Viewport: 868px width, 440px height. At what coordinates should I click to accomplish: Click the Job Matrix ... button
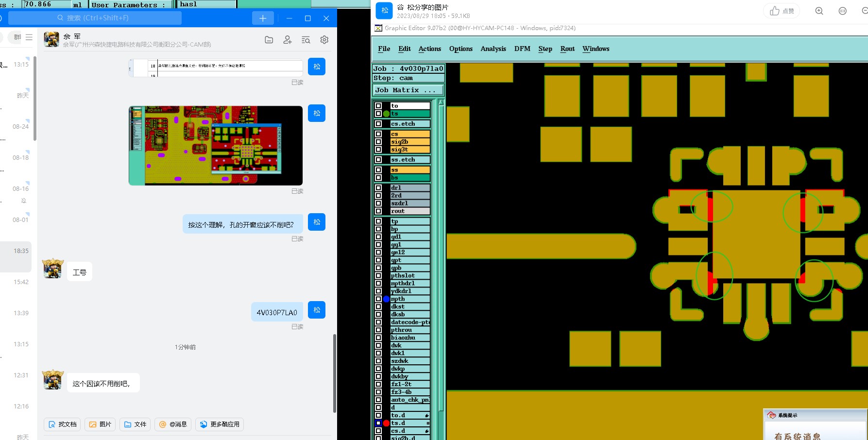point(408,90)
